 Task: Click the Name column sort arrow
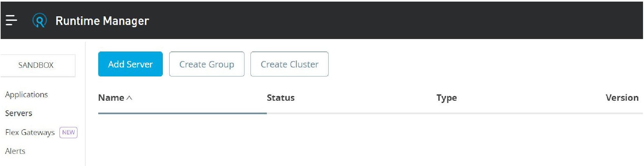click(x=129, y=98)
